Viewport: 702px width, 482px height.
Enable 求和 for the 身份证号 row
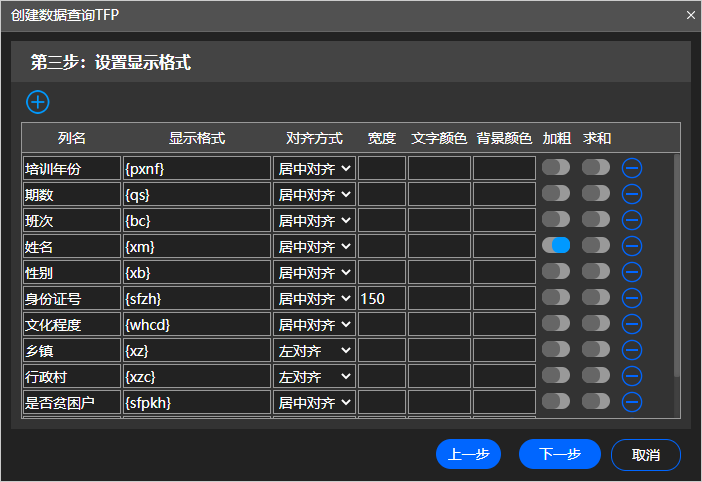coord(596,298)
